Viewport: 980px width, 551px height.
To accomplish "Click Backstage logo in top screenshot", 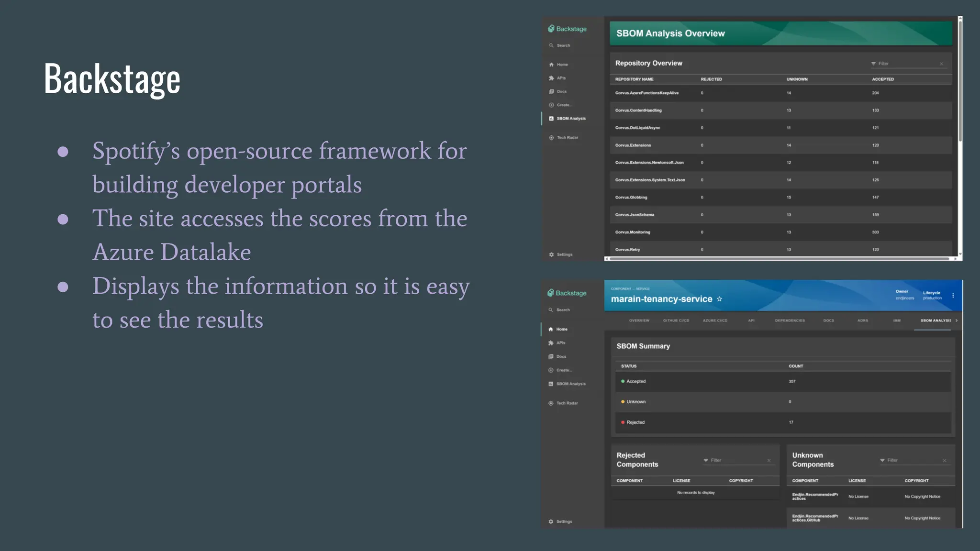I will (567, 29).
